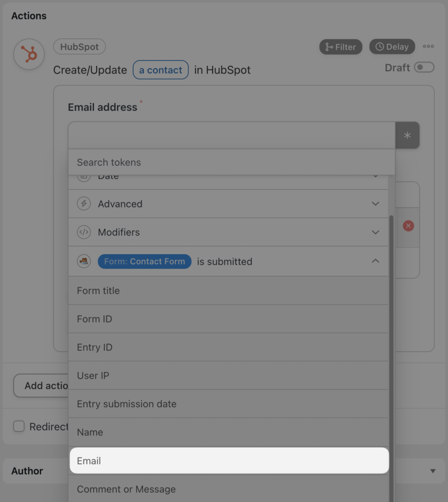Click the HubSpot logo icon
Screen dimensions: 448x502
click(28, 54)
